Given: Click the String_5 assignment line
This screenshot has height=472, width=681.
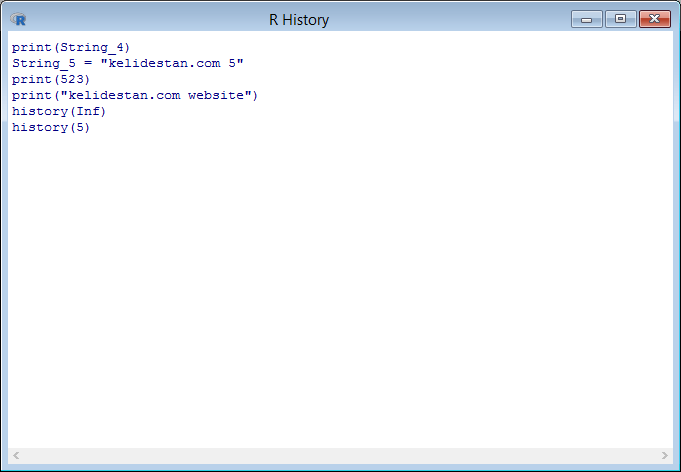Looking at the screenshot, I should [x=128, y=63].
